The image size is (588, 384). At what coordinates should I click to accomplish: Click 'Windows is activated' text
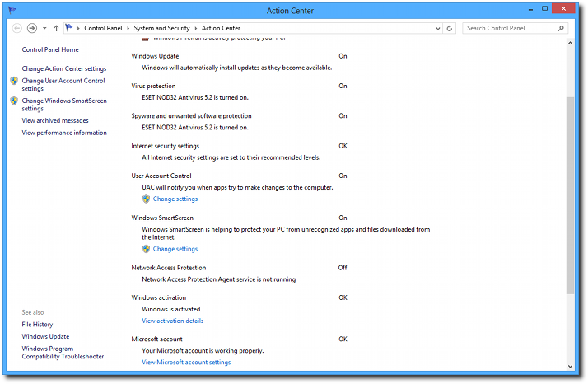(171, 309)
